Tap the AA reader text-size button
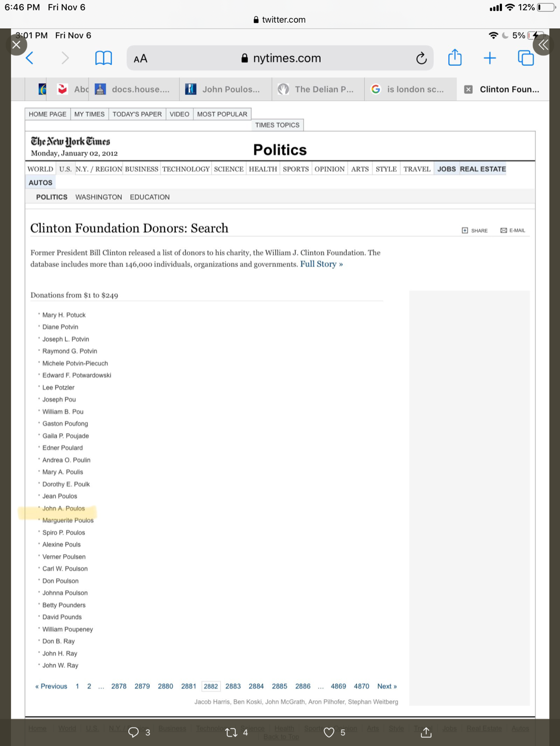The height and width of the screenshot is (746, 560). (140, 59)
